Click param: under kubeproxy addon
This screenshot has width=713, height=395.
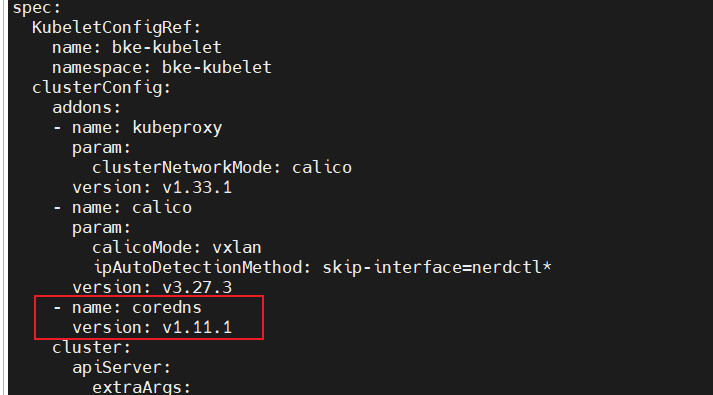[x=101, y=148]
